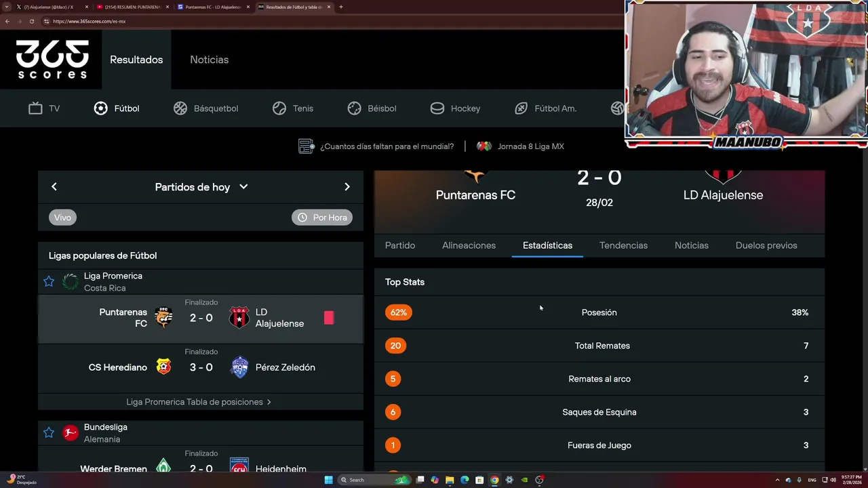Click the Bundesliga league logo
Screen dimensions: 868x488
71,432
